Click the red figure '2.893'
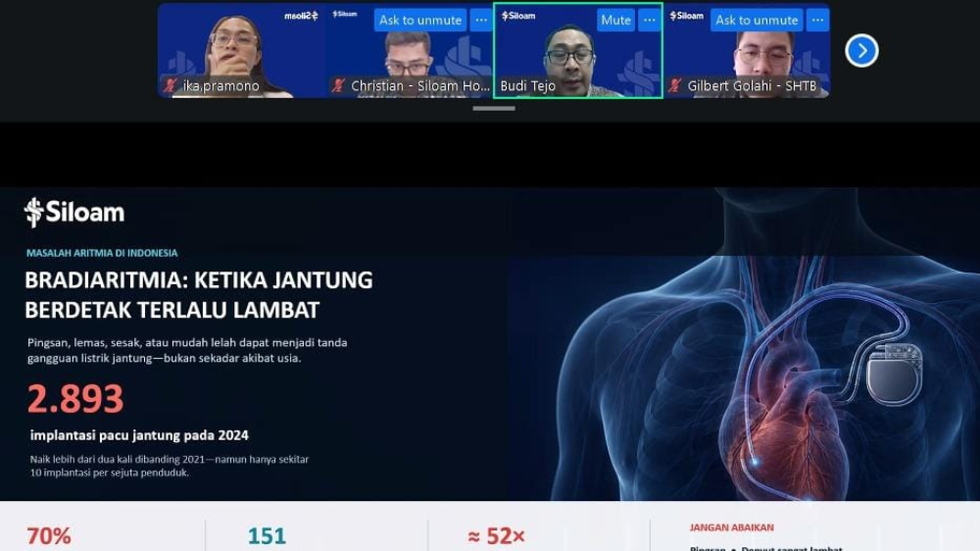This screenshot has width=980, height=551. coord(75,399)
